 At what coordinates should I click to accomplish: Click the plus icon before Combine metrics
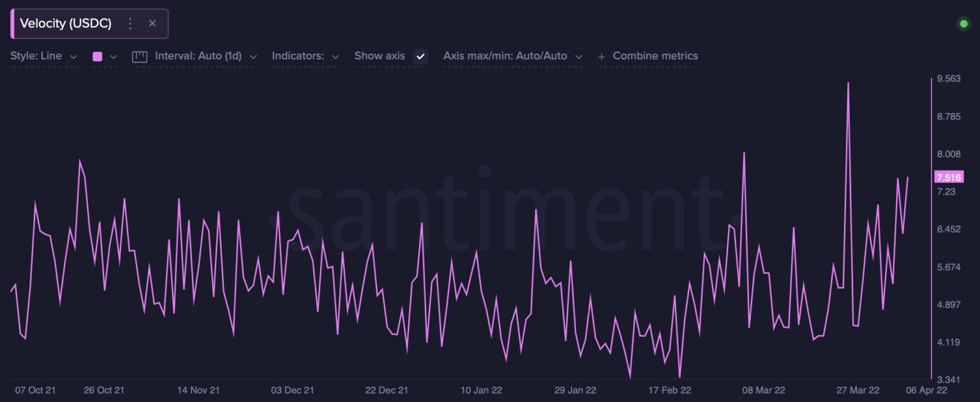(602, 57)
